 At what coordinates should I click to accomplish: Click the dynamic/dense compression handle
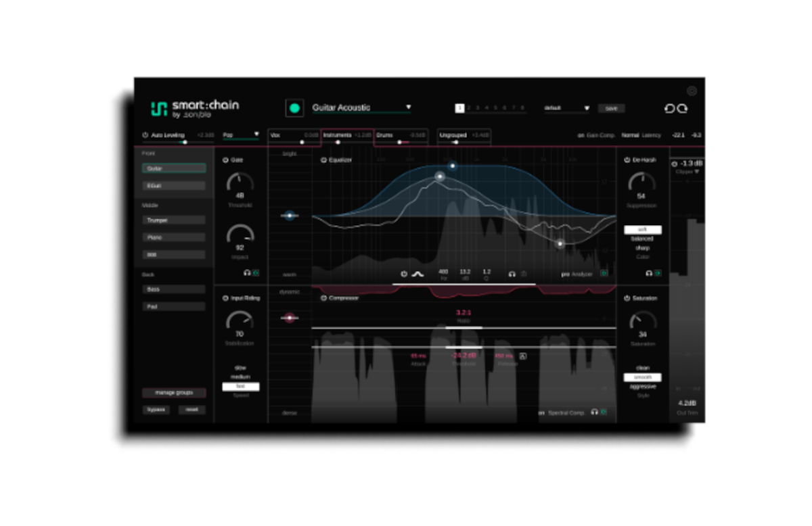(290, 317)
